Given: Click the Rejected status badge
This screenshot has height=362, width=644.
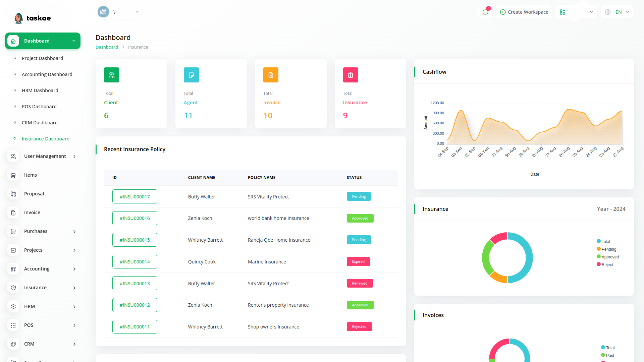Looking at the screenshot, I should click(359, 327).
